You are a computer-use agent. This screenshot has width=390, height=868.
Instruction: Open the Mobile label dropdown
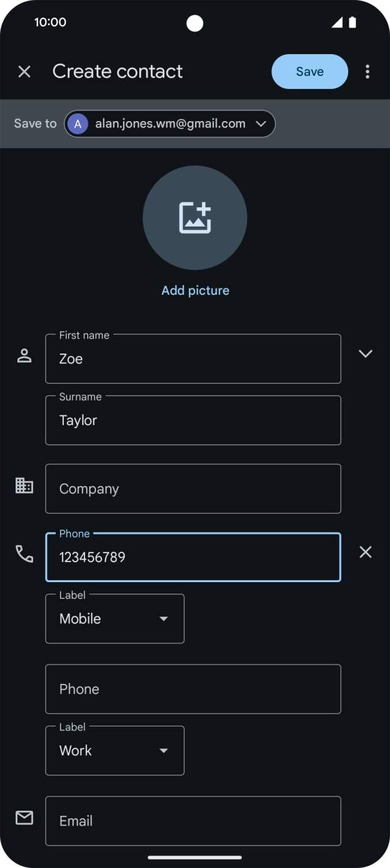click(115, 619)
